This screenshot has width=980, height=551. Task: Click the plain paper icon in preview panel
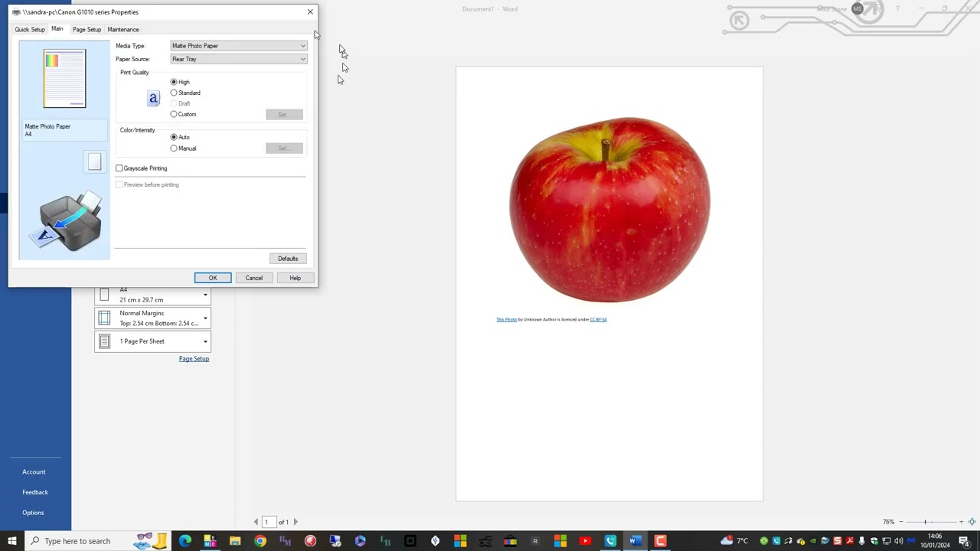tap(94, 161)
